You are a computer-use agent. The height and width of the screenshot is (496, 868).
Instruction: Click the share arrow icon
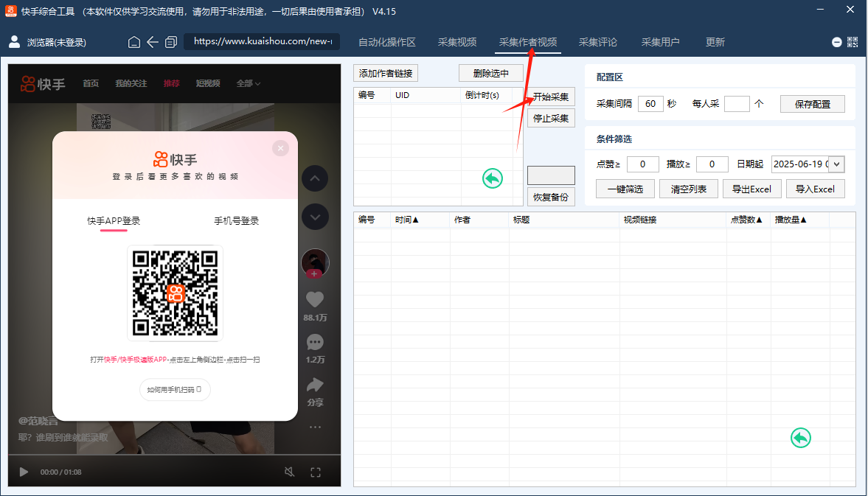click(315, 384)
